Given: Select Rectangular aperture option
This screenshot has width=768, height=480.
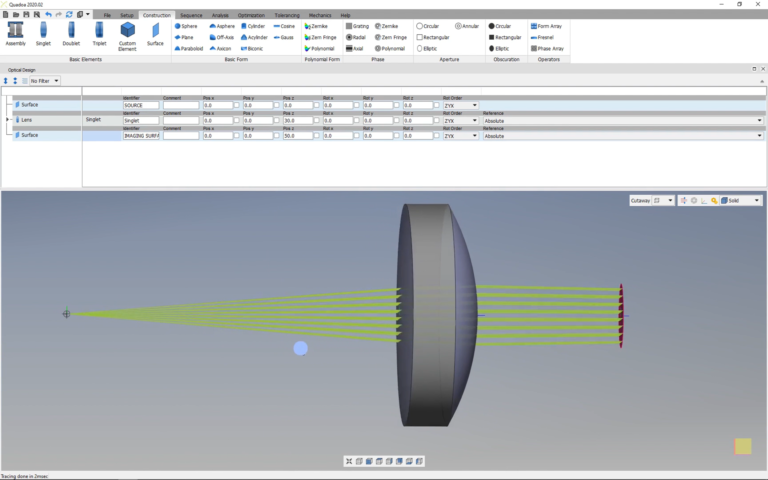Looking at the screenshot, I should pos(432,37).
